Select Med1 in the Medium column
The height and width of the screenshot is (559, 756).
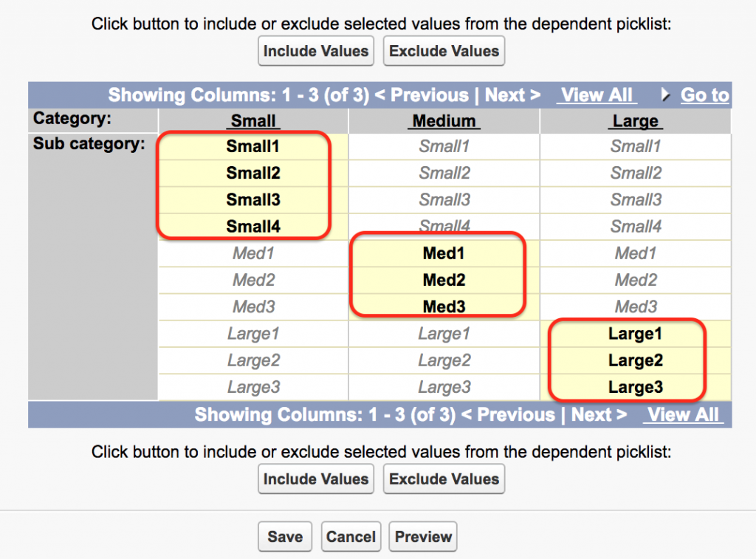click(x=444, y=253)
